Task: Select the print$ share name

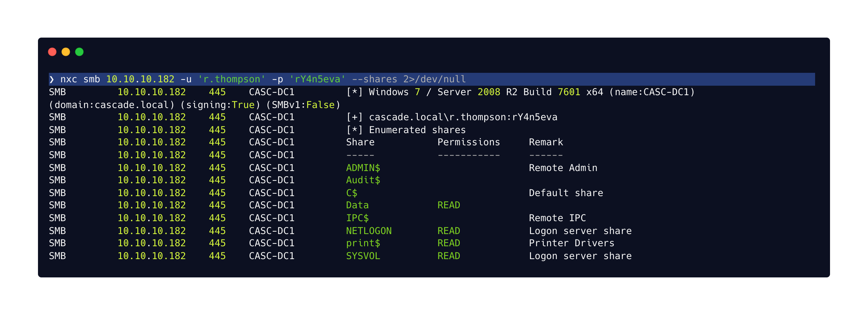Action: (363, 243)
